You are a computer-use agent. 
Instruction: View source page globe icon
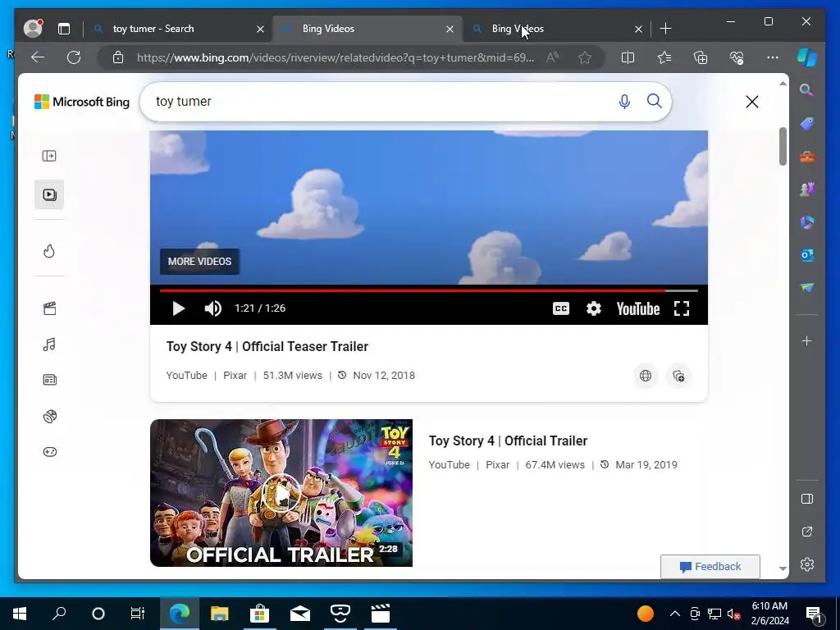click(x=646, y=376)
